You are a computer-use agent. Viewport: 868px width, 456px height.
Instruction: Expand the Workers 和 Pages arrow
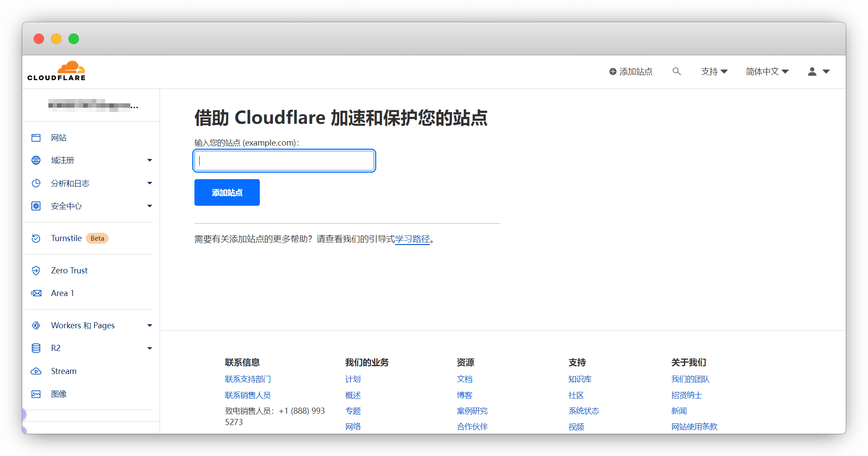pyautogui.click(x=150, y=326)
